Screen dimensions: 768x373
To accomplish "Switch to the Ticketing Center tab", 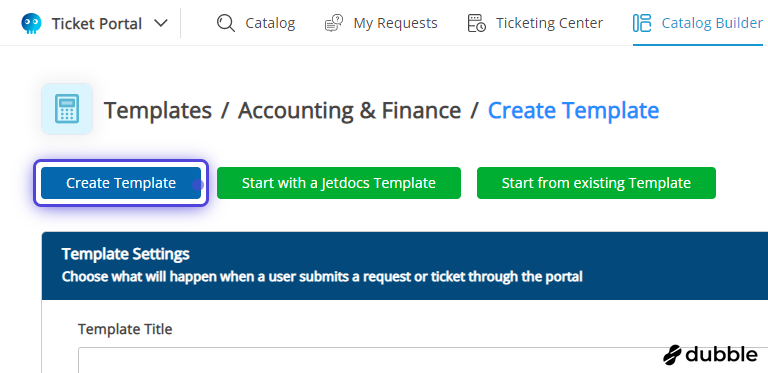I will pyautogui.click(x=550, y=23).
